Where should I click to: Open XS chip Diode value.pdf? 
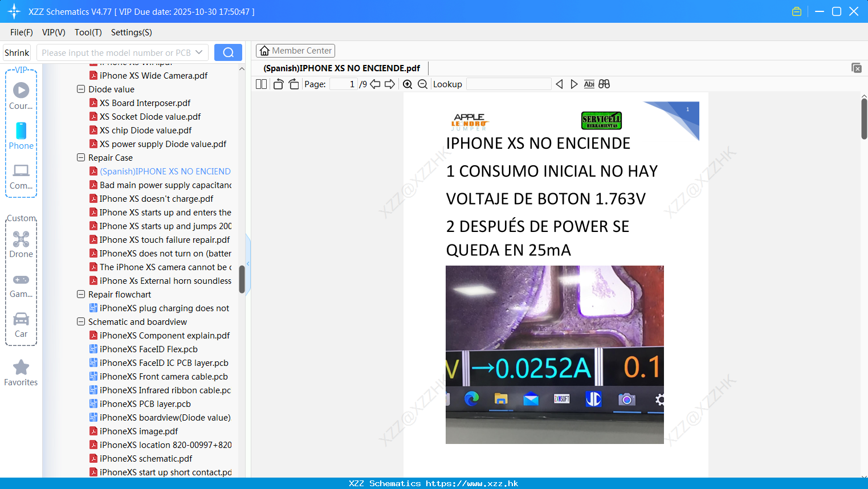[145, 130]
